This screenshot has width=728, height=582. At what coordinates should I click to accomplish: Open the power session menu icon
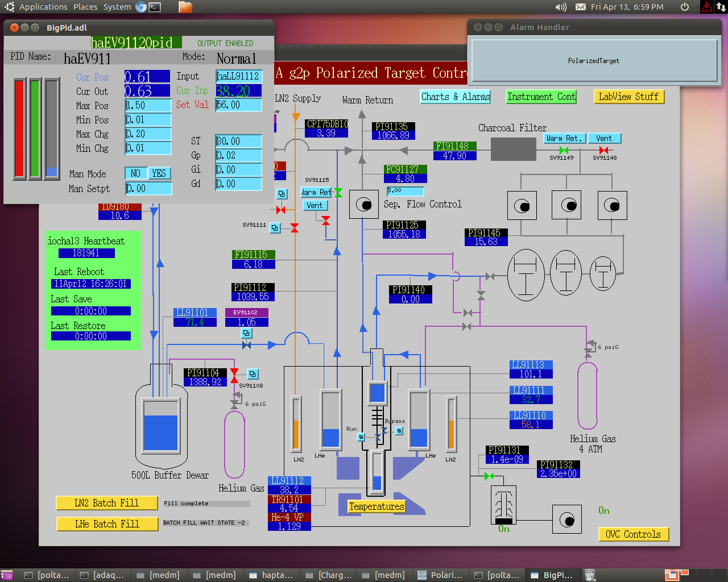[x=685, y=7]
